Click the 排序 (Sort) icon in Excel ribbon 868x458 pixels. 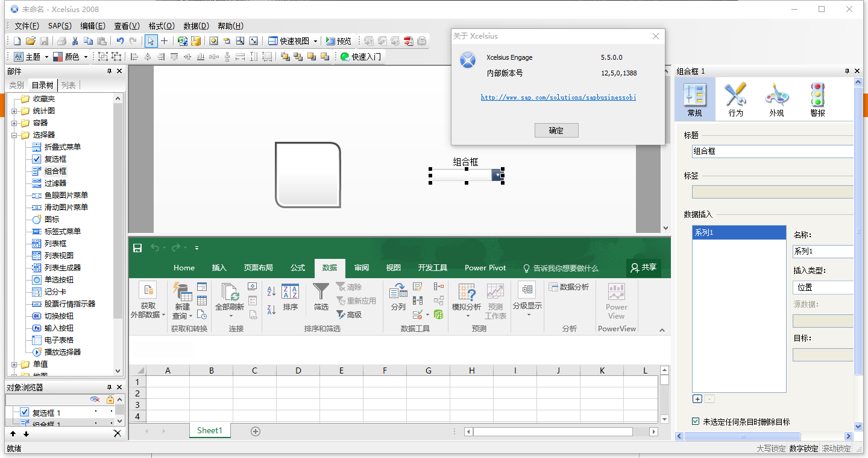pyautogui.click(x=290, y=297)
